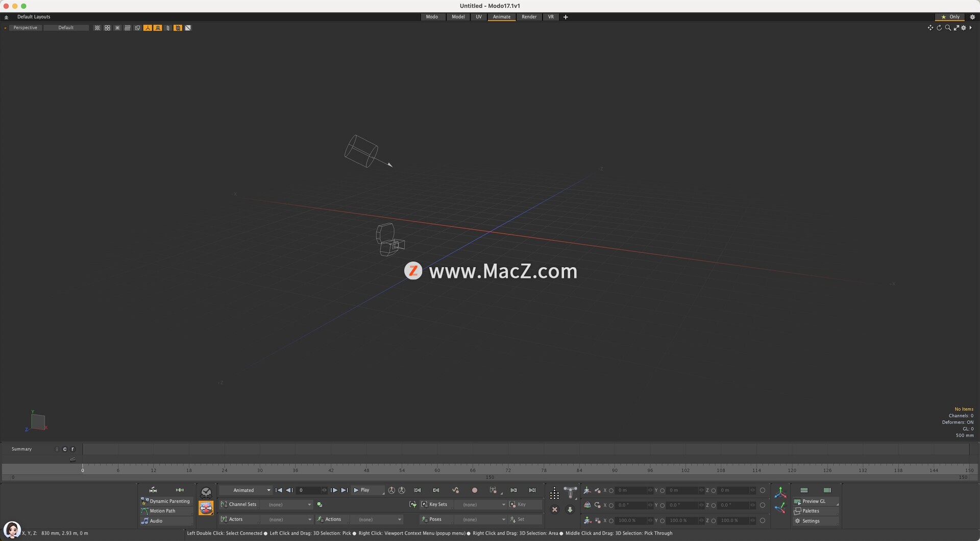Expand the Key Sets (none) dropdown

pos(481,505)
